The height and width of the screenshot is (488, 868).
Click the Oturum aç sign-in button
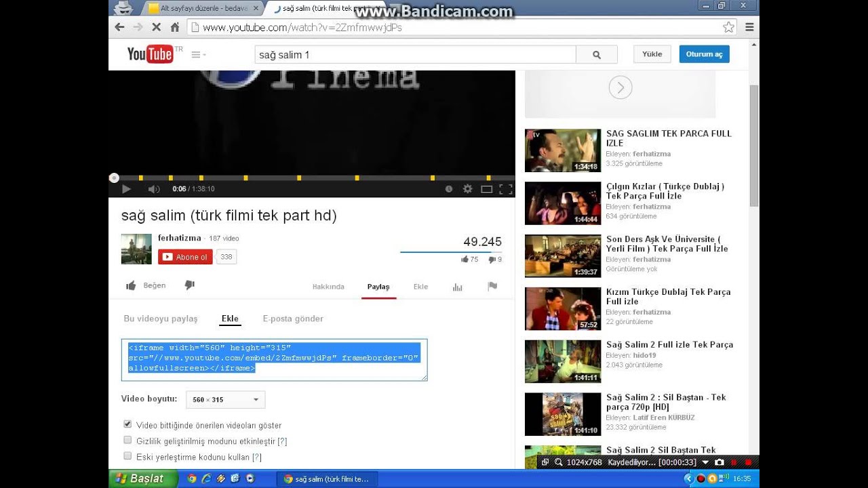coord(705,54)
